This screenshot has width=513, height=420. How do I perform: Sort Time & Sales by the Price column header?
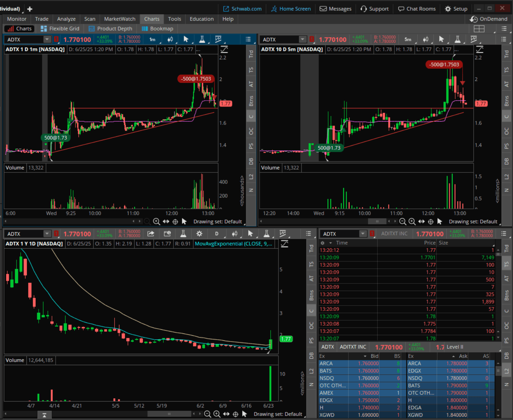(430, 243)
